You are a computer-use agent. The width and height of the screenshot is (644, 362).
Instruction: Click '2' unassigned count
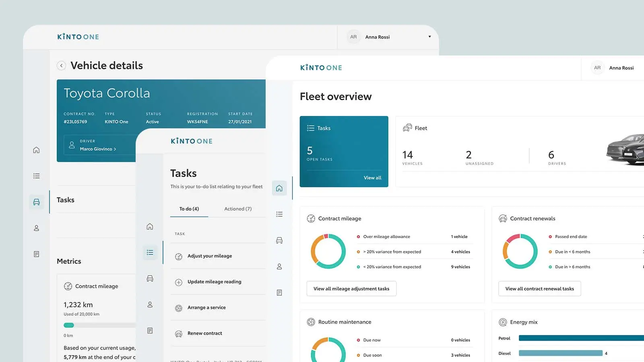[x=469, y=155]
